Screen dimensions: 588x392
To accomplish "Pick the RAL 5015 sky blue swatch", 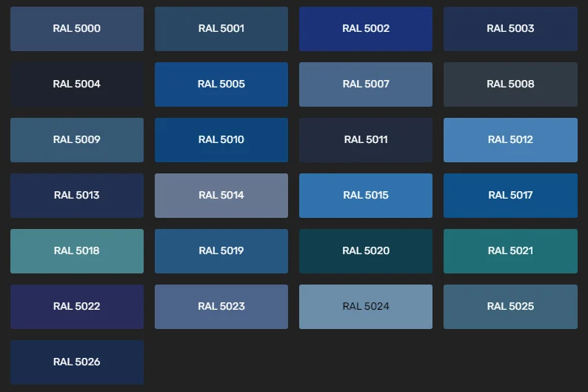I will coord(366,196).
